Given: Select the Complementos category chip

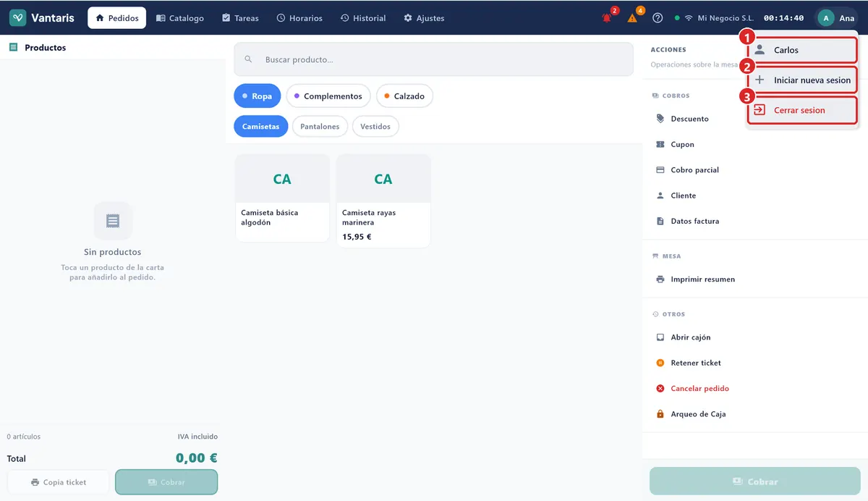Looking at the screenshot, I should pyautogui.click(x=328, y=96).
